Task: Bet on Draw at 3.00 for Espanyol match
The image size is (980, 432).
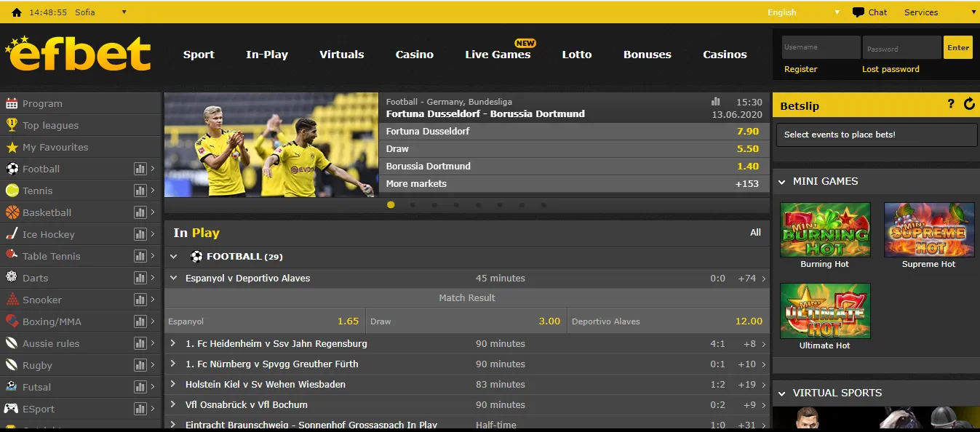Action: 466,321
